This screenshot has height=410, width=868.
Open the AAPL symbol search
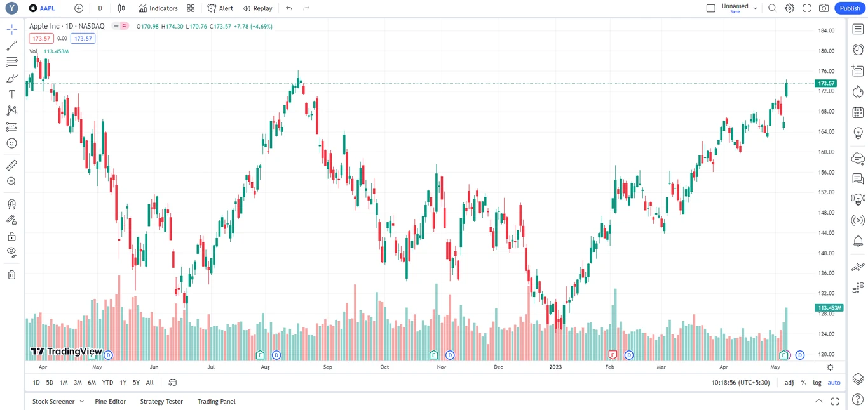pyautogui.click(x=42, y=8)
